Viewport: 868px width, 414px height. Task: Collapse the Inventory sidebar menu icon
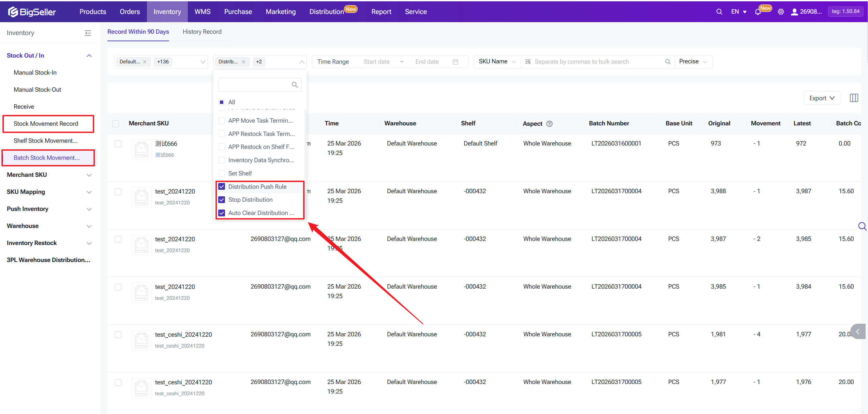coord(88,33)
